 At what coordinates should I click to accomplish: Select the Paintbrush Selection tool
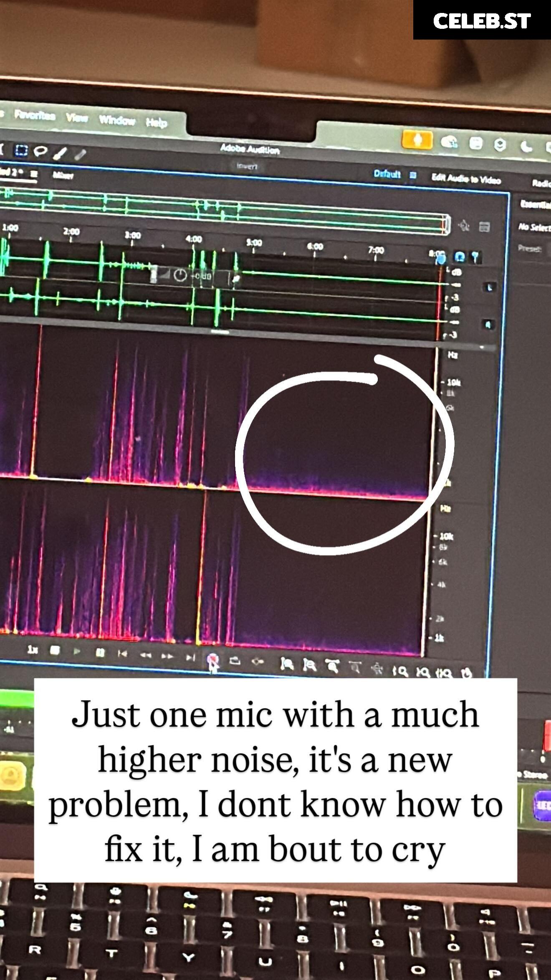[61, 153]
